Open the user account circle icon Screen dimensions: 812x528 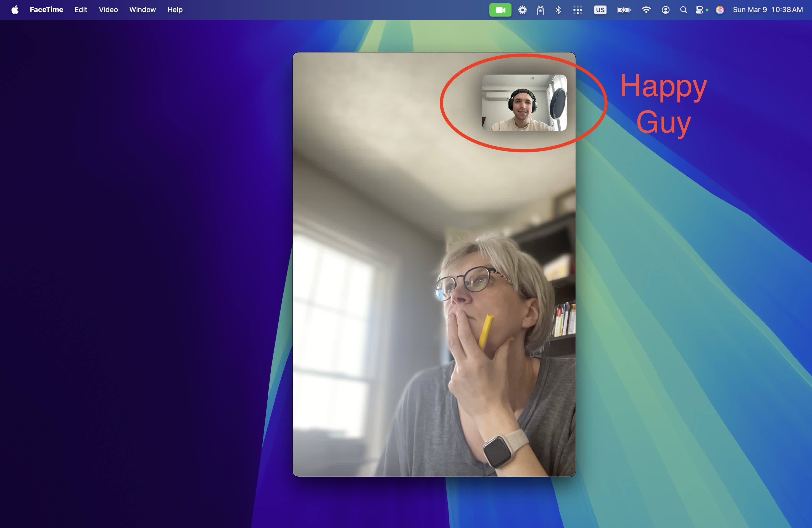(665, 10)
